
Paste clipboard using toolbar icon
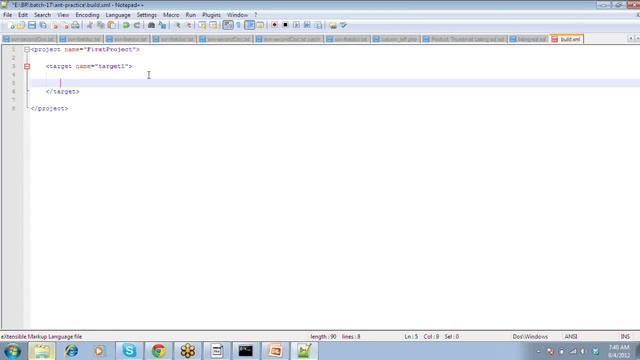(111, 25)
